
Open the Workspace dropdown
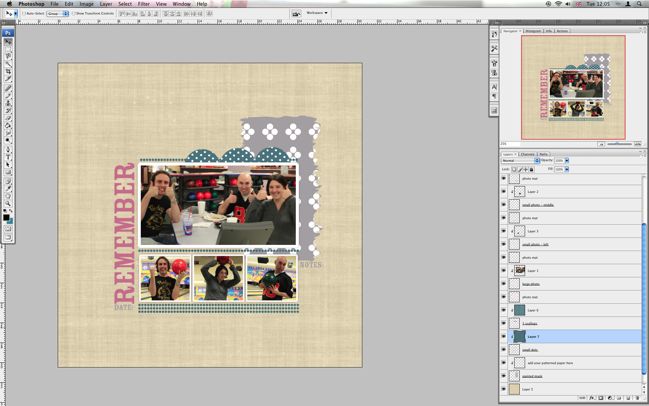[317, 13]
